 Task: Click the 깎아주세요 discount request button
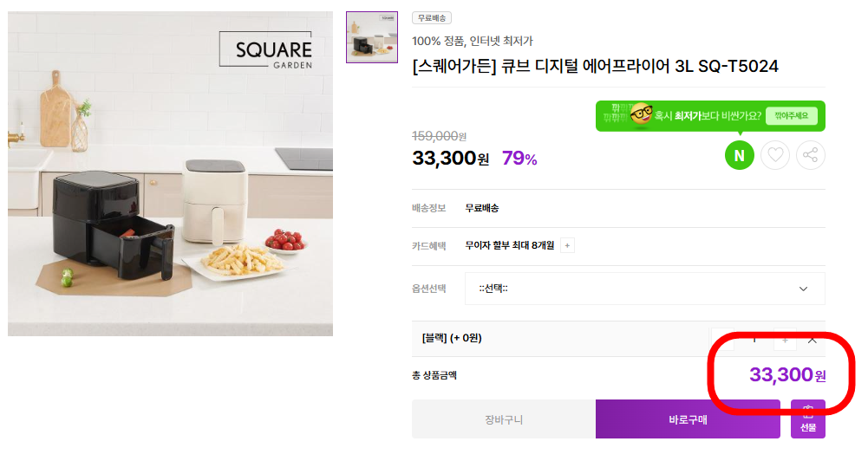(x=791, y=115)
